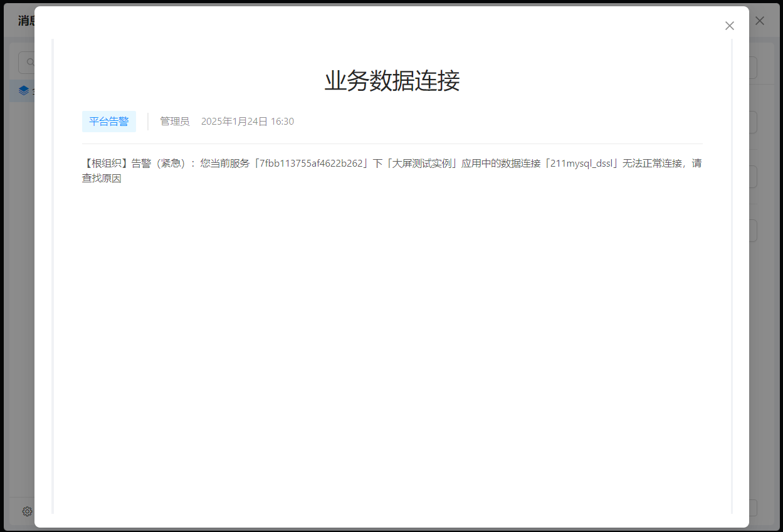Click the 管理员 sender name

[x=174, y=122]
